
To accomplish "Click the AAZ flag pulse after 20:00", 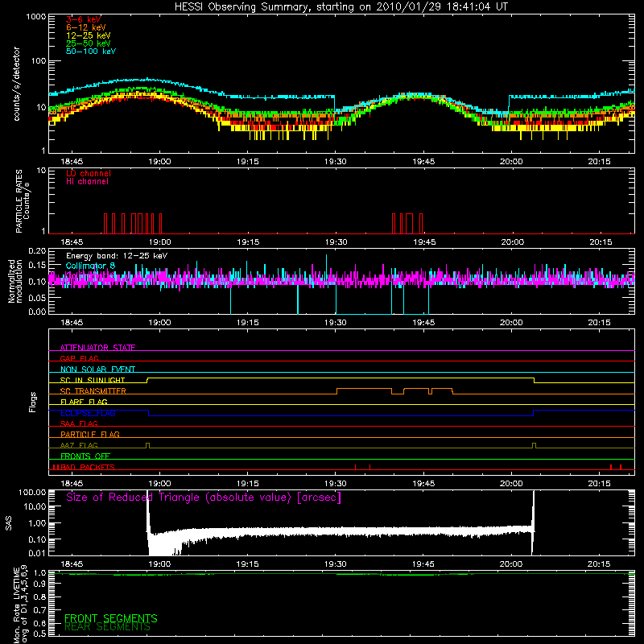I will [534, 446].
